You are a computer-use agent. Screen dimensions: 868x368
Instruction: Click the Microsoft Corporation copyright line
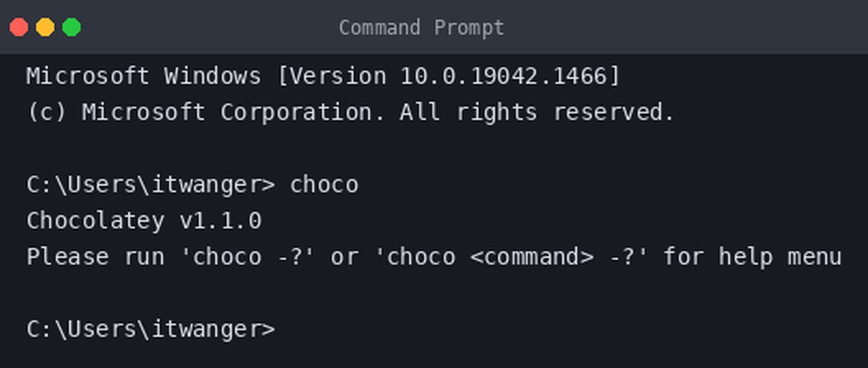click(351, 113)
